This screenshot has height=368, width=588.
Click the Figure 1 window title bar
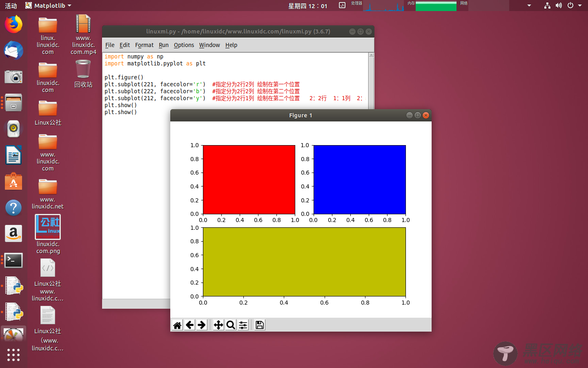click(301, 115)
